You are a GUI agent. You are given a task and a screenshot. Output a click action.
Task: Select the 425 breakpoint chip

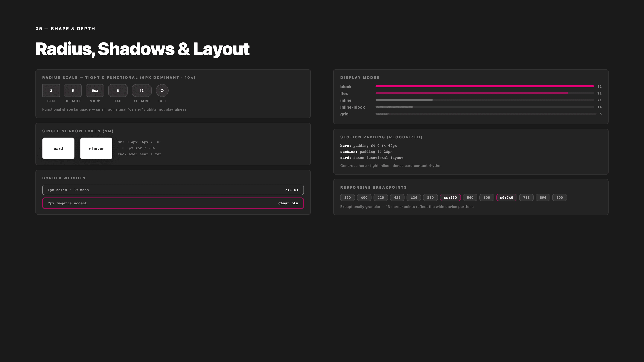[x=397, y=198]
